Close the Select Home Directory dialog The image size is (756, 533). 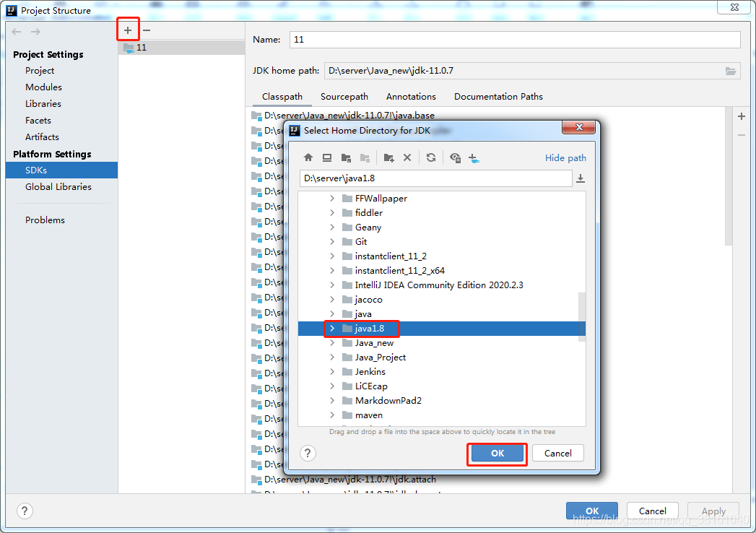[579, 127]
